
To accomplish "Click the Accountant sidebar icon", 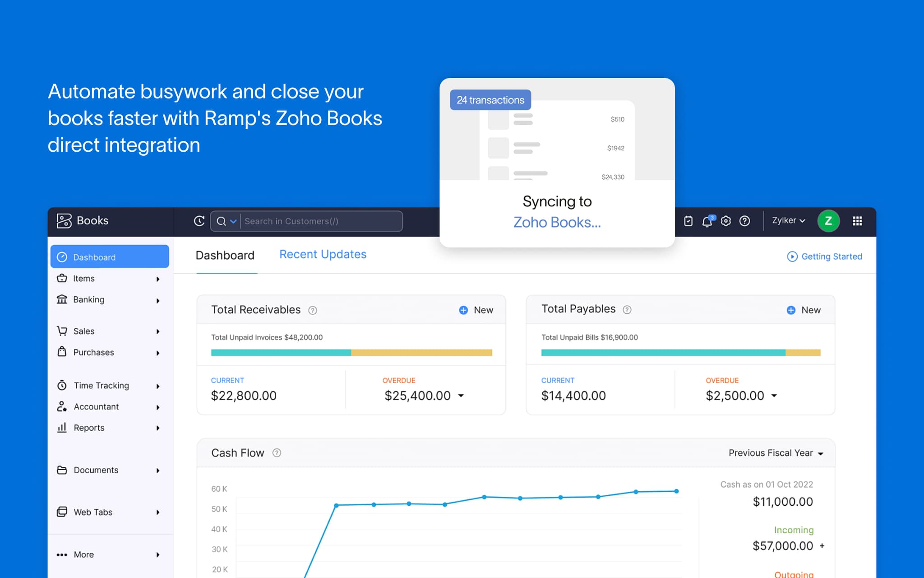I will pos(62,406).
